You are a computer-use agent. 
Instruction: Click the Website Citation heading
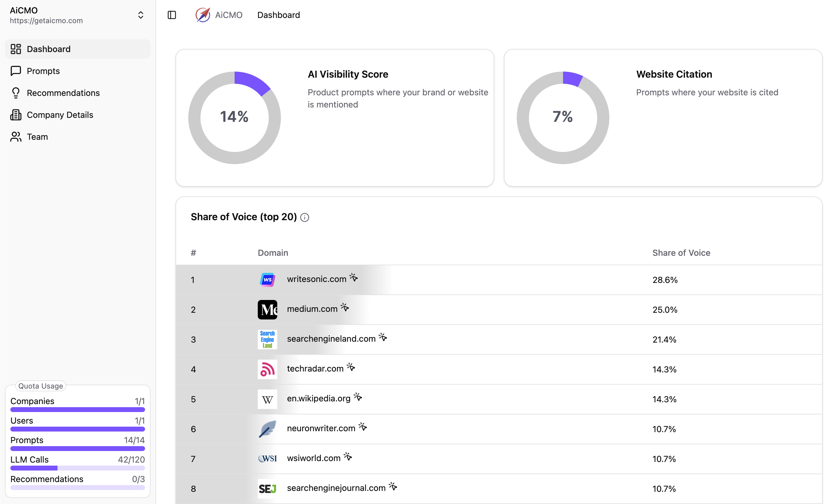pos(674,74)
